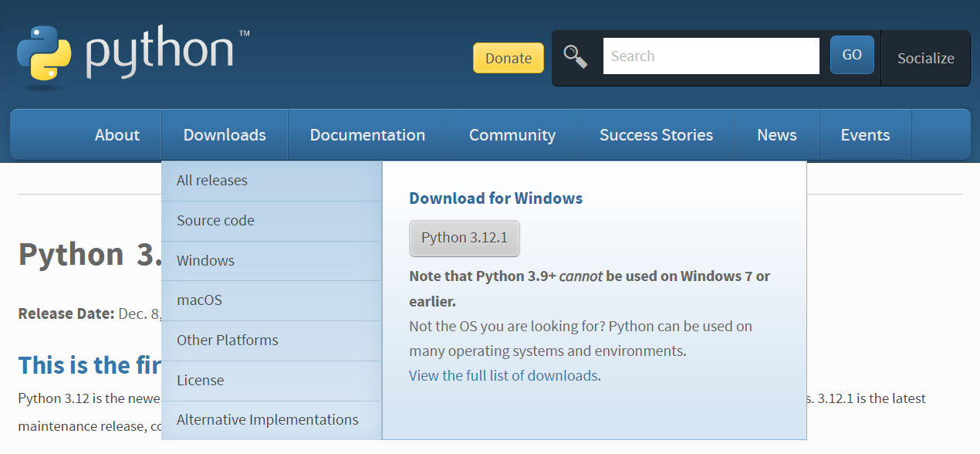Open the Community menu
Image resolution: width=980 pixels, height=454 pixels.
coord(512,135)
